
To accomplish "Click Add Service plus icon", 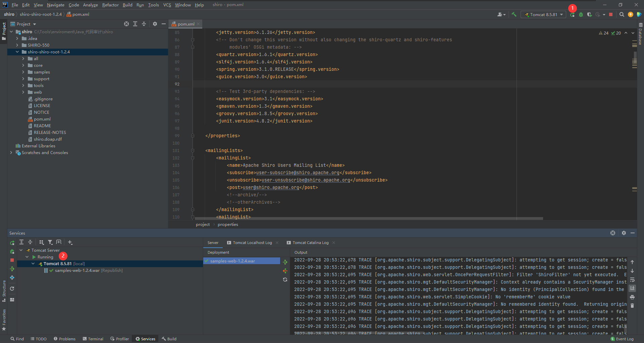I will [70, 242].
